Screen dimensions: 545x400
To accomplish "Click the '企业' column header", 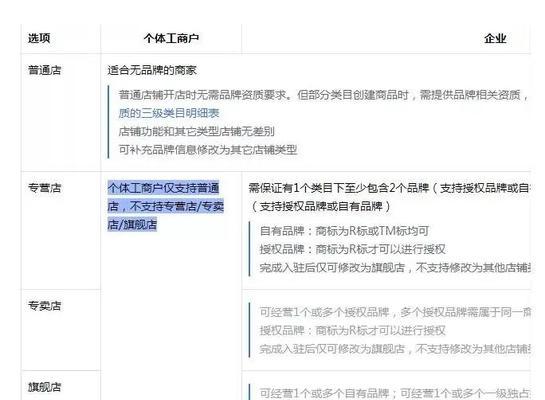I will 495,38.
